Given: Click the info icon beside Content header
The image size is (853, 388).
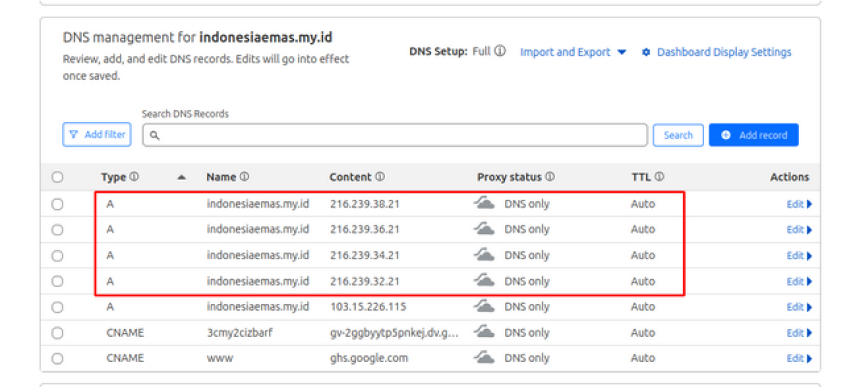Looking at the screenshot, I should click(380, 177).
